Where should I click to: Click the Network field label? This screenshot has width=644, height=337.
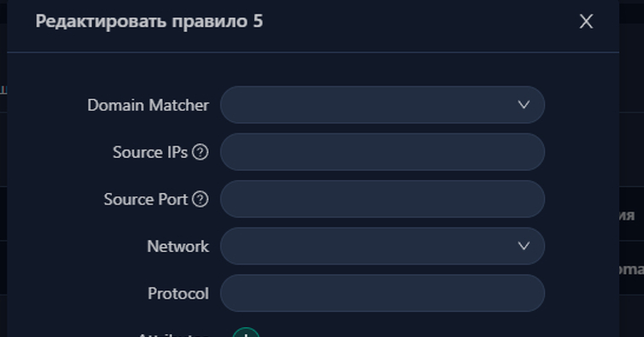(178, 246)
